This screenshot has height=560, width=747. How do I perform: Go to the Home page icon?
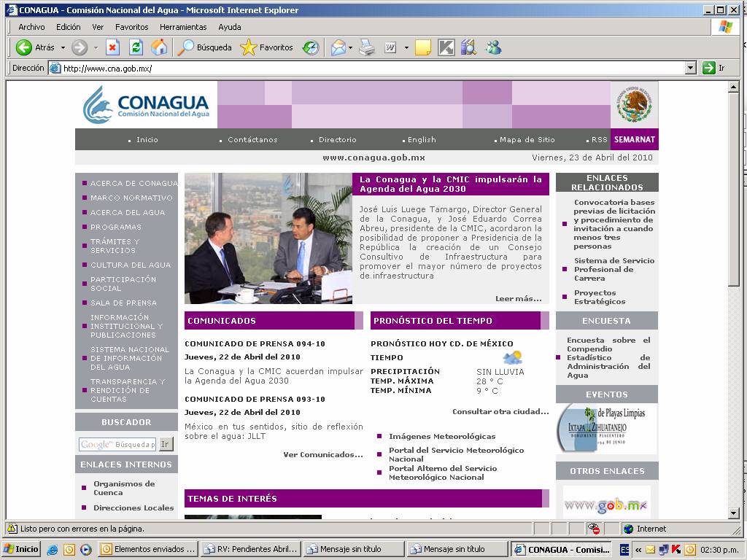(x=158, y=47)
